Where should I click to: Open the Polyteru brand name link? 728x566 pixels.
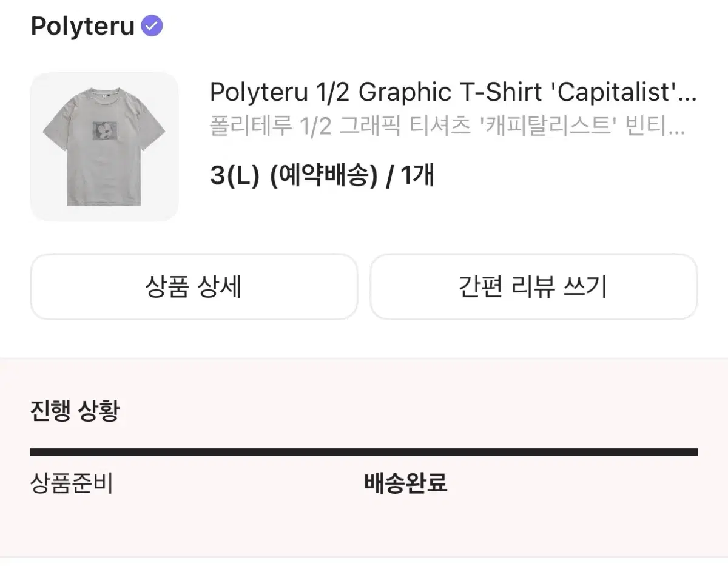83,27
